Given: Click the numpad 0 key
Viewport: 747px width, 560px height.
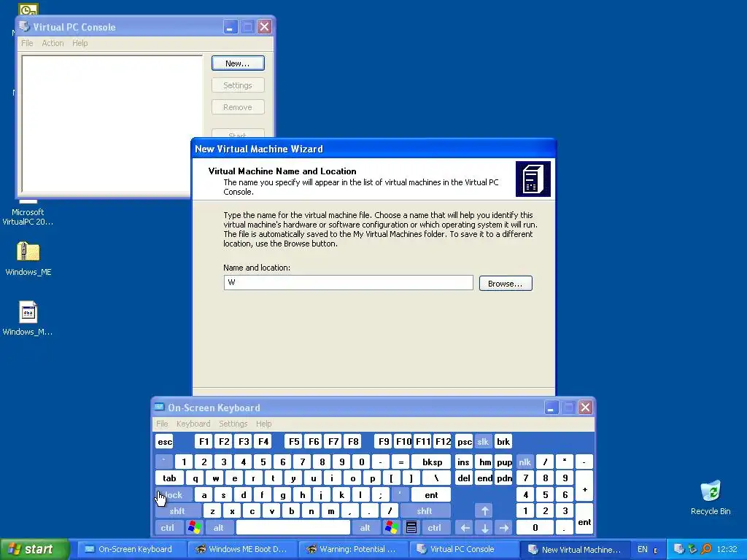Looking at the screenshot, I should (535, 528).
